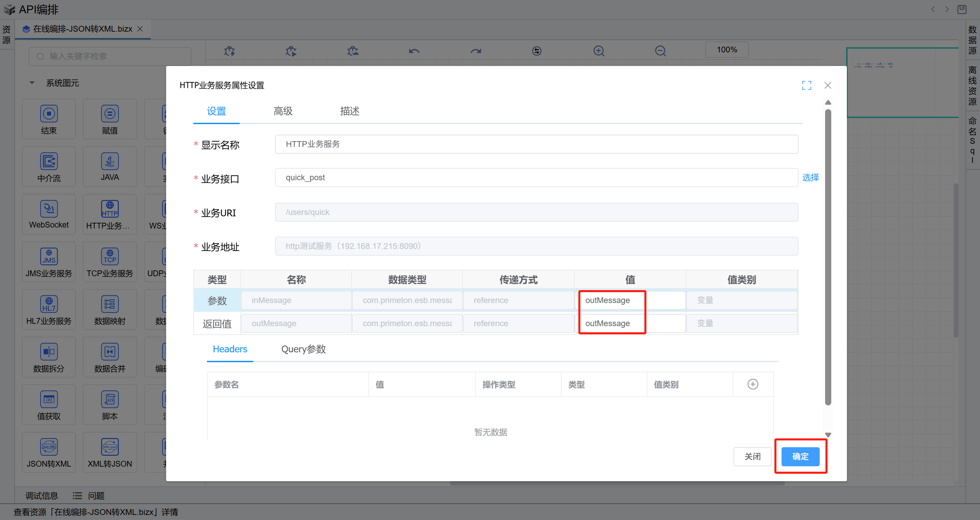Viewport: 980px width, 520px height.
Task: Open the Query参数 tab
Action: [303, 349]
